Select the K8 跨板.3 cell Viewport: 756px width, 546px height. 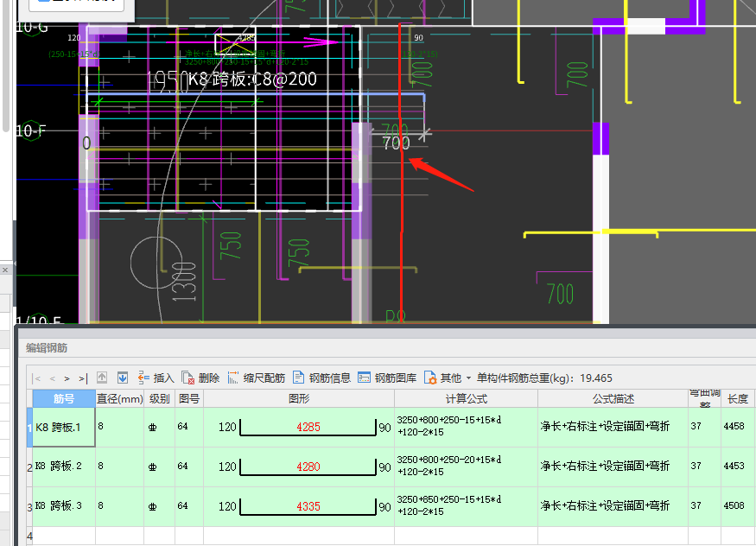64,506
